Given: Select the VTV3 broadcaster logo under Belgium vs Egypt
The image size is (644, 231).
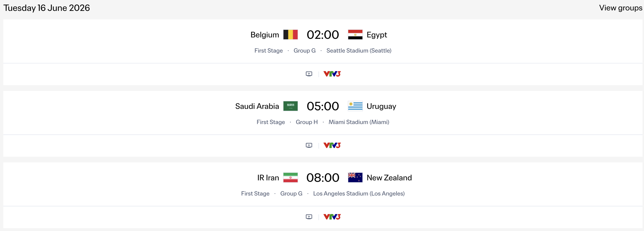Looking at the screenshot, I should [x=332, y=74].
